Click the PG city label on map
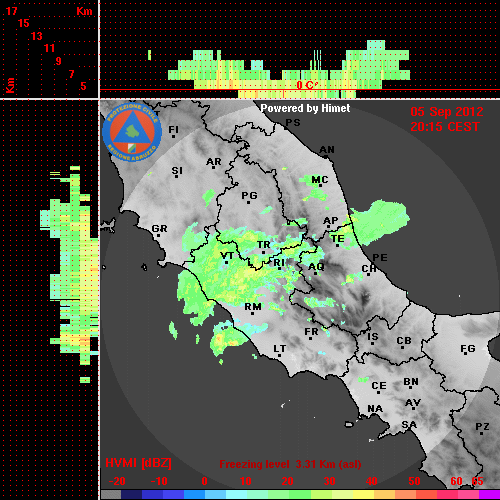 pyautogui.click(x=249, y=195)
